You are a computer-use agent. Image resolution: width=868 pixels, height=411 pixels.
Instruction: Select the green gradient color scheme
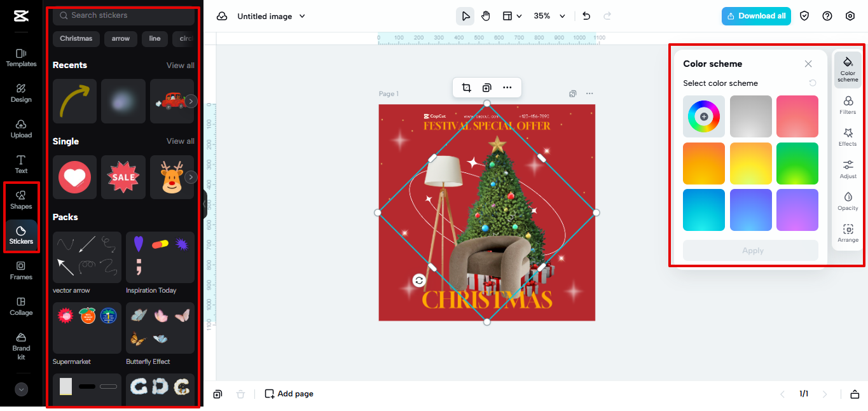click(x=797, y=164)
